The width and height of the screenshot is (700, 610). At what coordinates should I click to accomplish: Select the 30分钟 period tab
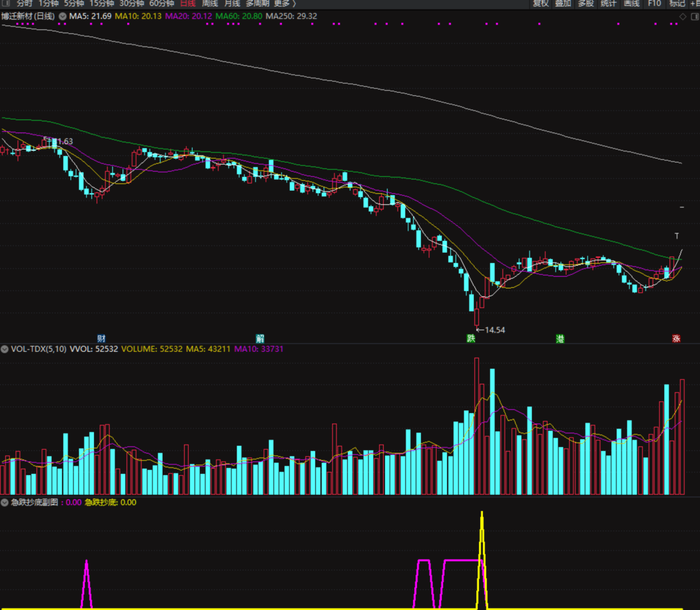pos(132,4)
